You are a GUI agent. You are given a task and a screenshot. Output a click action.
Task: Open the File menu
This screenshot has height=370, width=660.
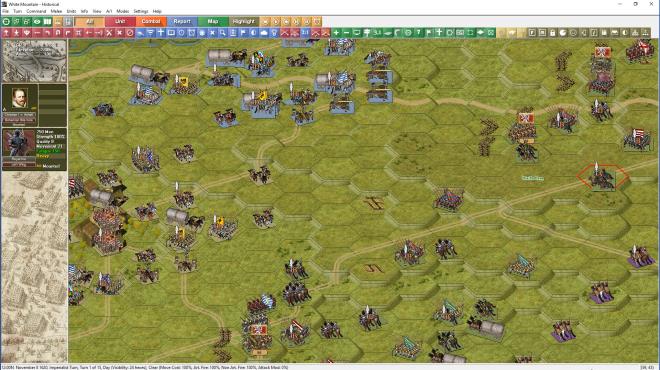coord(5,11)
